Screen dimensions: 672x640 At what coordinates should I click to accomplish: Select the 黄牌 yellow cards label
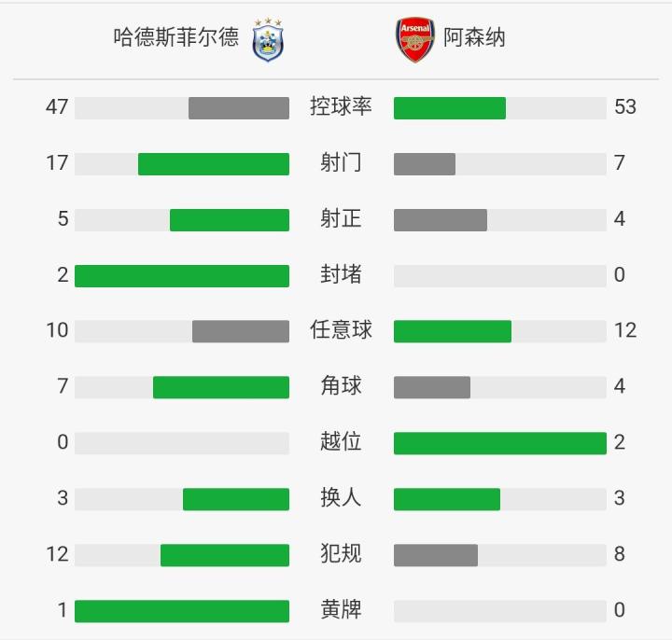(x=341, y=610)
